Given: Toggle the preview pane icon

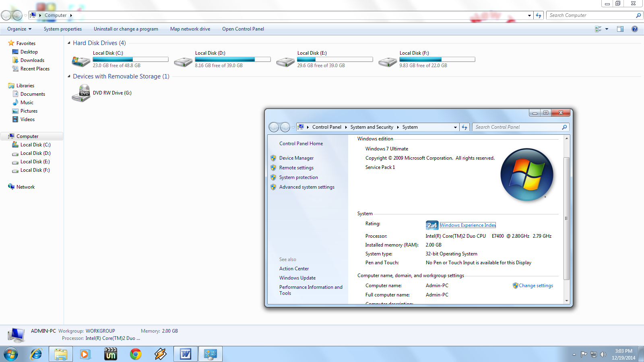Looking at the screenshot, I should pos(620,29).
